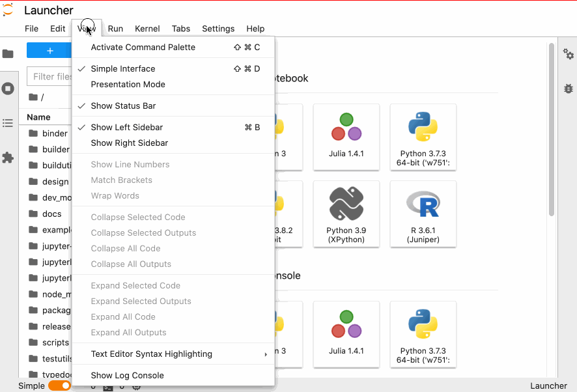Expand Text Editor Syntax Highlighting submenu
Image resolution: width=577 pixels, height=392 pixels.
point(173,354)
